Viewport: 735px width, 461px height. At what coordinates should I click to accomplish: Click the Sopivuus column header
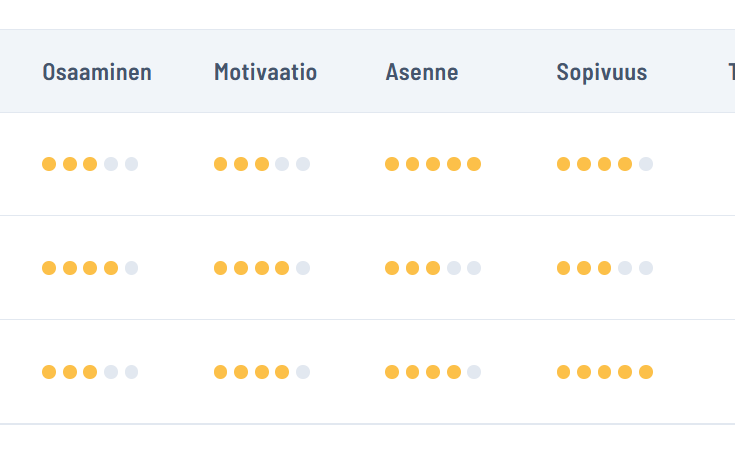[x=601, y=72]
